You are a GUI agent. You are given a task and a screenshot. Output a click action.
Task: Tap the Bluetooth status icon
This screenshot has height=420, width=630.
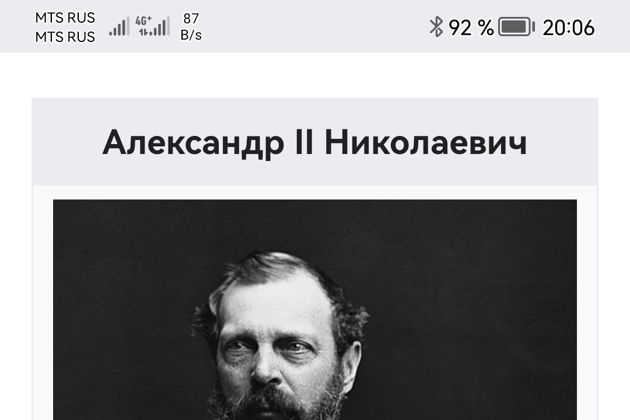point(436,27)
